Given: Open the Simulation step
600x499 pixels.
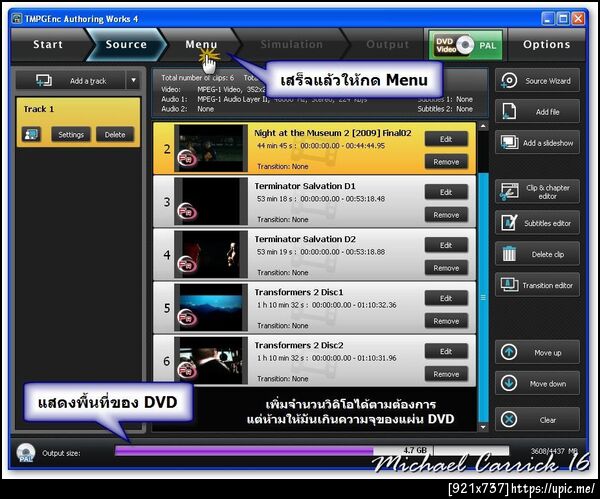Looking at the screenshot, I should click(292, 44).
